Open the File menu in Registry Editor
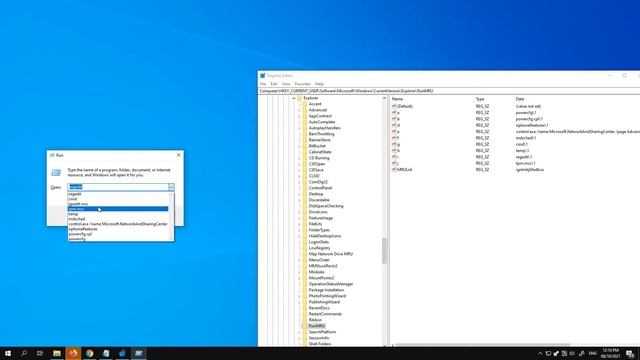The height and width of the screenshot is (360, 640). [x=263, y=84]
